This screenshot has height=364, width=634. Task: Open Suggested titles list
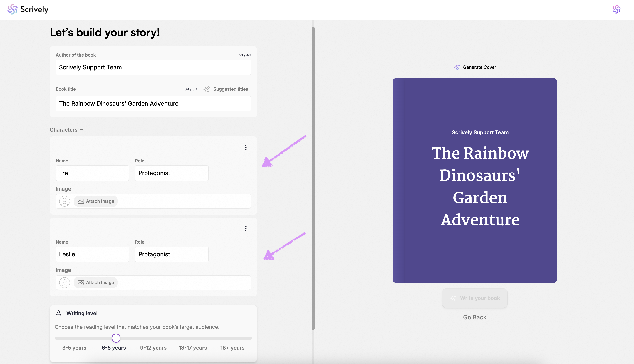coord(230,89)
